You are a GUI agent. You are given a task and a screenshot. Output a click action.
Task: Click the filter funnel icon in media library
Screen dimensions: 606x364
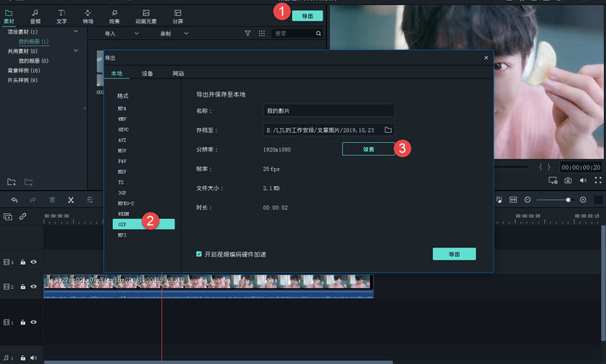pos(248,34)
